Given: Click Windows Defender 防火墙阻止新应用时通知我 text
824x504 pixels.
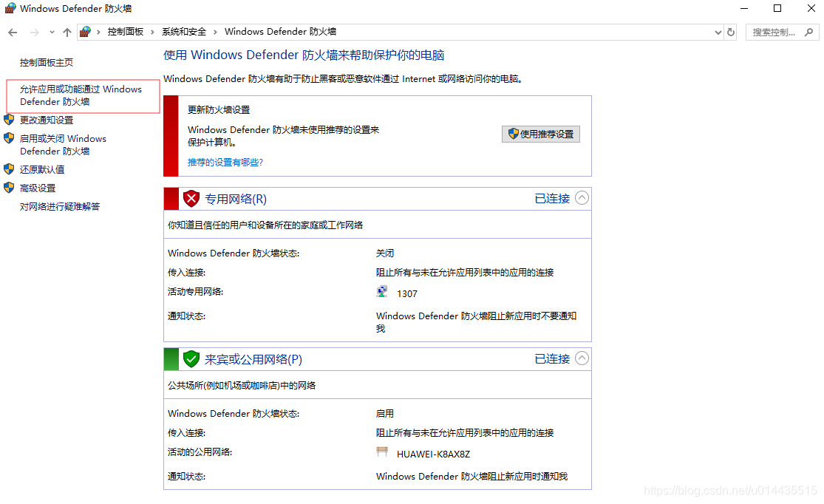Looking at the screenshot, I should (472, 476).
